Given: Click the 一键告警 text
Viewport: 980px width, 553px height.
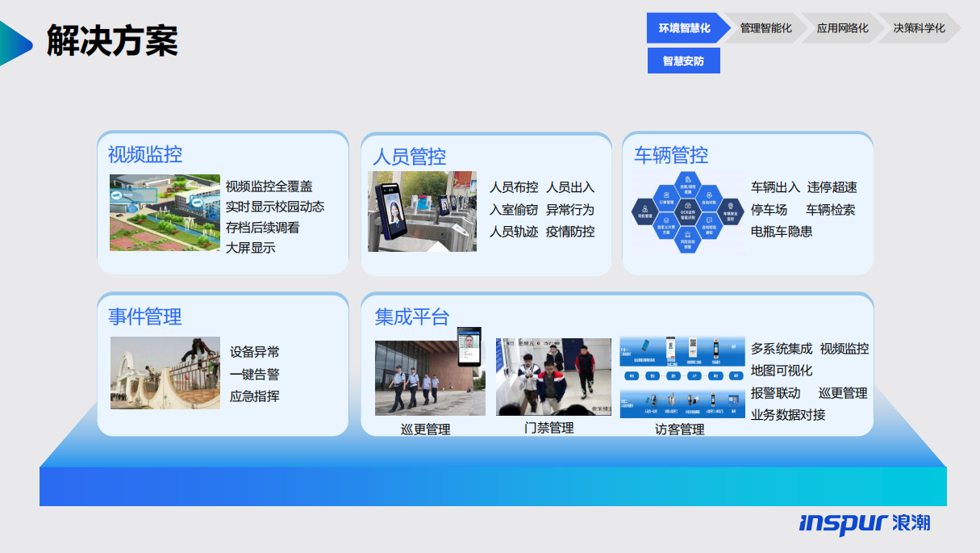Looking at the screenshot, I should tap(255, 375).
